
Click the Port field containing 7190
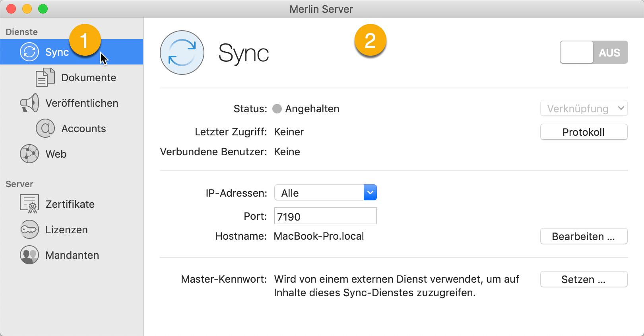[x=326, y=216]
